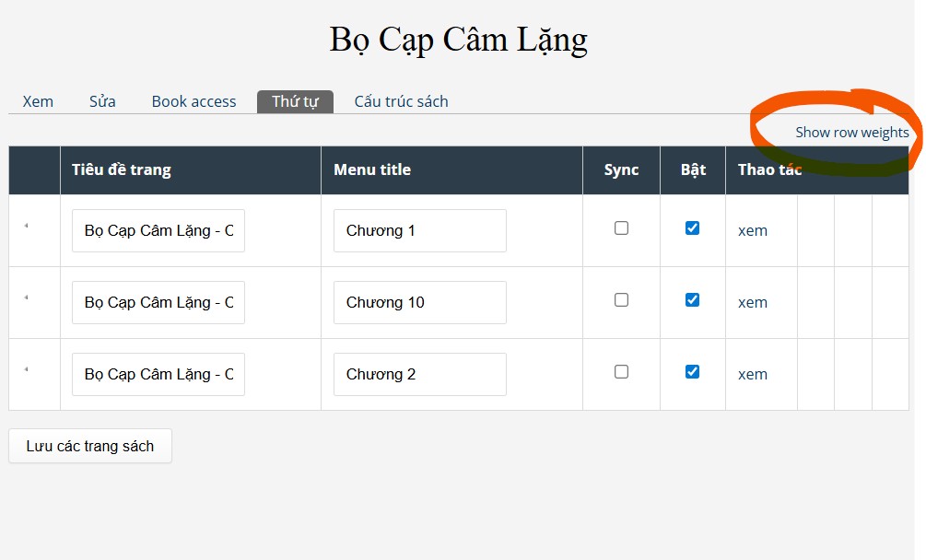926x560 pixels.
Task: Open the xem link for Chương 2 row
Action: pyautogui.click(x=753, y=375)
